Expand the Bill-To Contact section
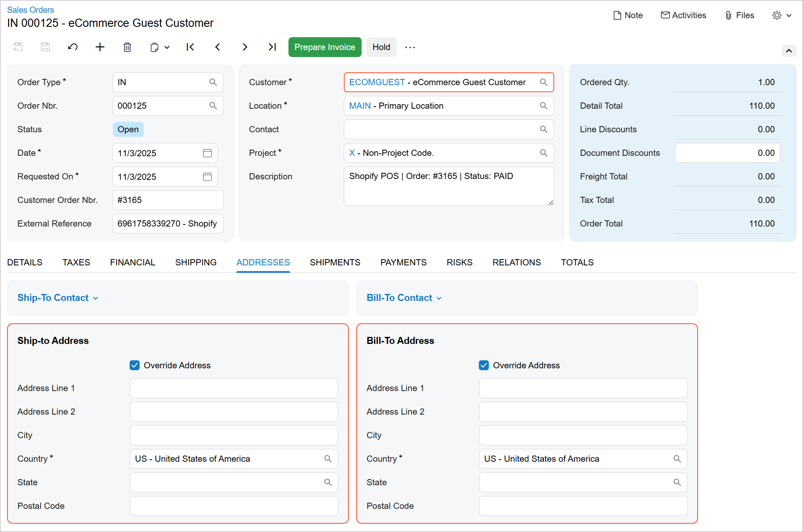The width and height of the screenshot is (803, 532). tap(404, 298)
